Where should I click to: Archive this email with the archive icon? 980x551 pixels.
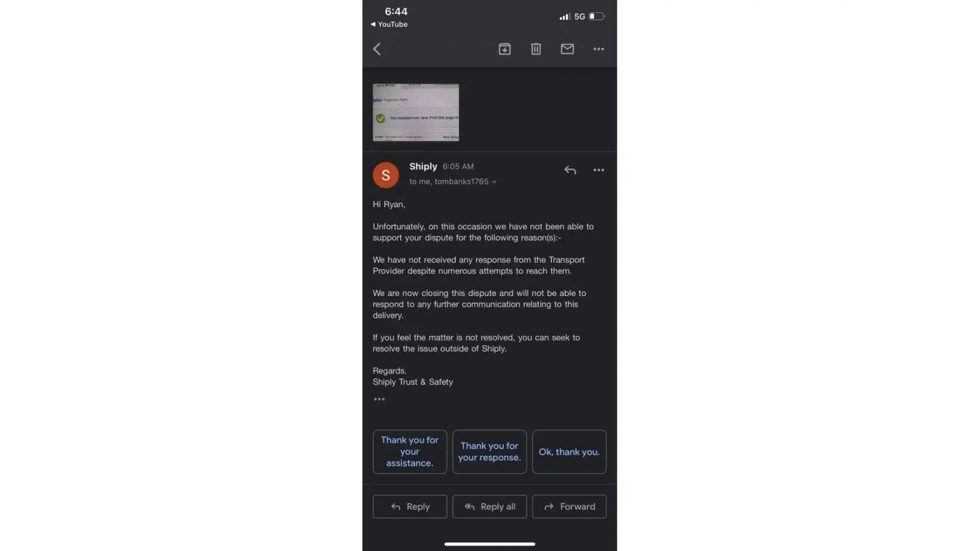[x=504, y=49]
